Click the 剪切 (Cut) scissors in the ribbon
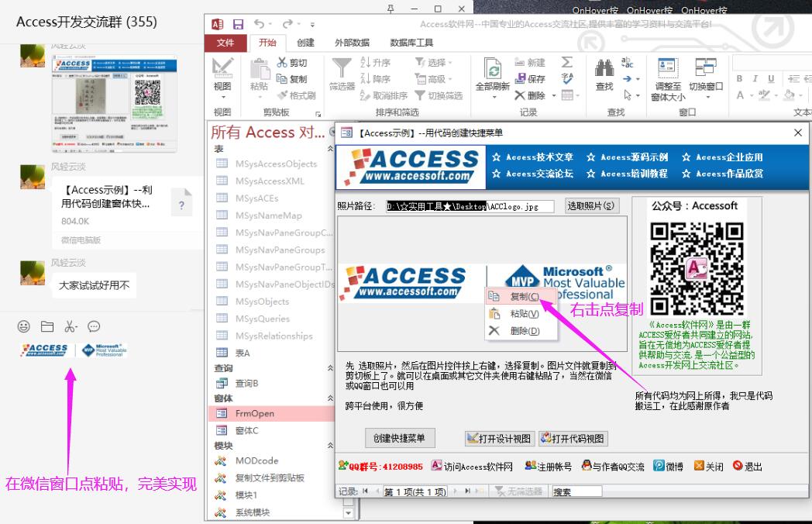 293,63
